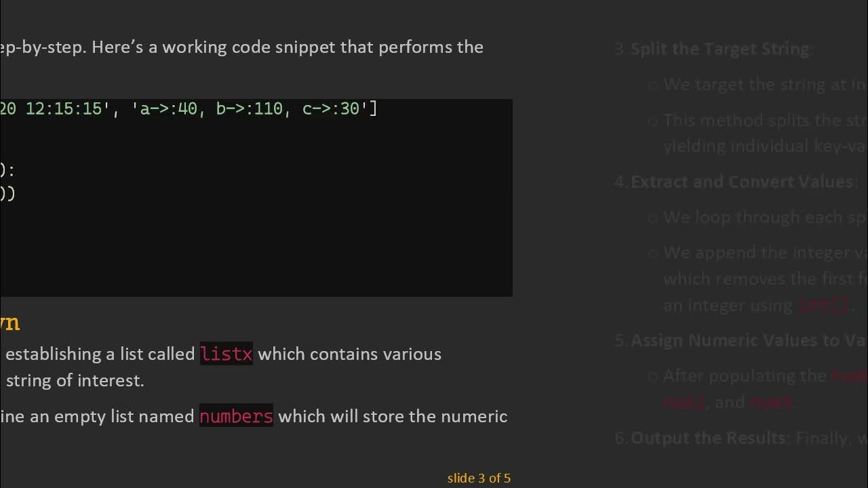This screenshot has width=868, height=488.
Task: Select the "Split the Target String" heading
Action: click(720, 49)
